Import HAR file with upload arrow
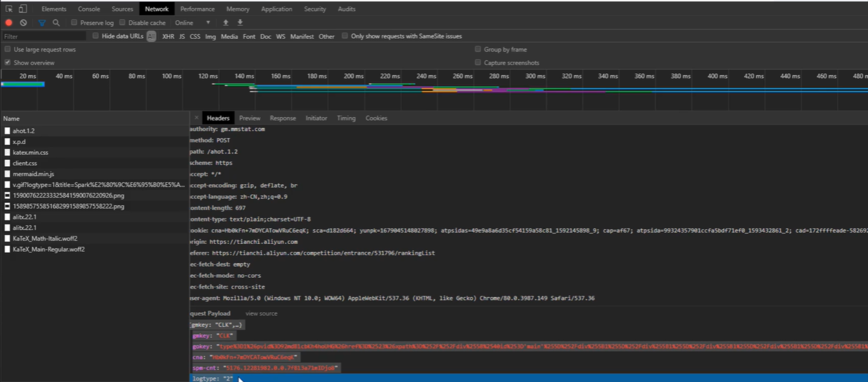The height and width of the screenshot is (382, 868). (225, 22)
